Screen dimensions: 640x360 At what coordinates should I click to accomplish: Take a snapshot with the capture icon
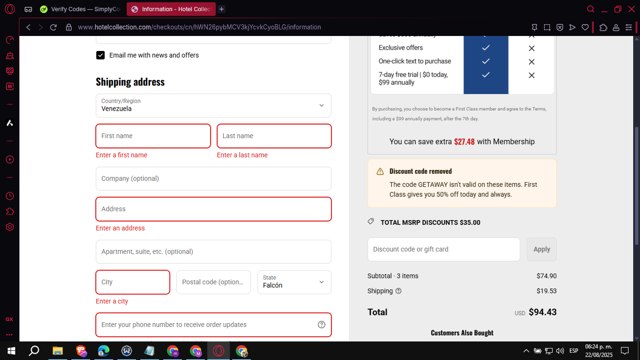(x=547, y=27)
